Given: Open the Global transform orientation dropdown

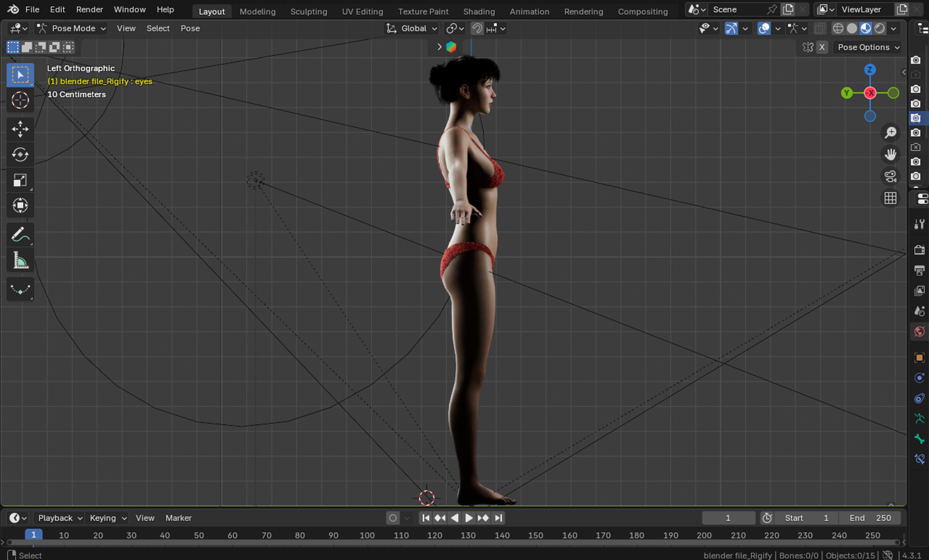Looking at the screenshot, I should pos(412,28).
